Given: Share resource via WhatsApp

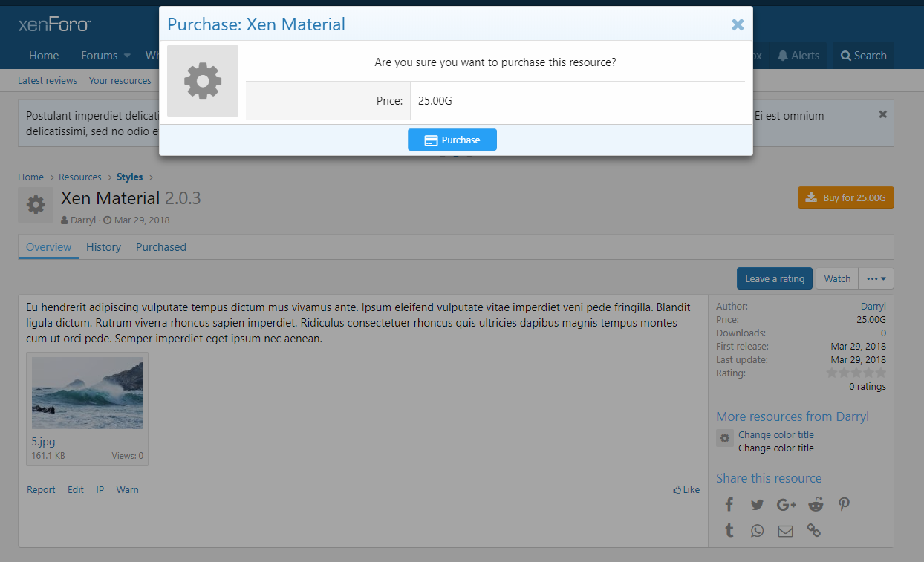Looking at the screenshot, I should tap(757, 531).
